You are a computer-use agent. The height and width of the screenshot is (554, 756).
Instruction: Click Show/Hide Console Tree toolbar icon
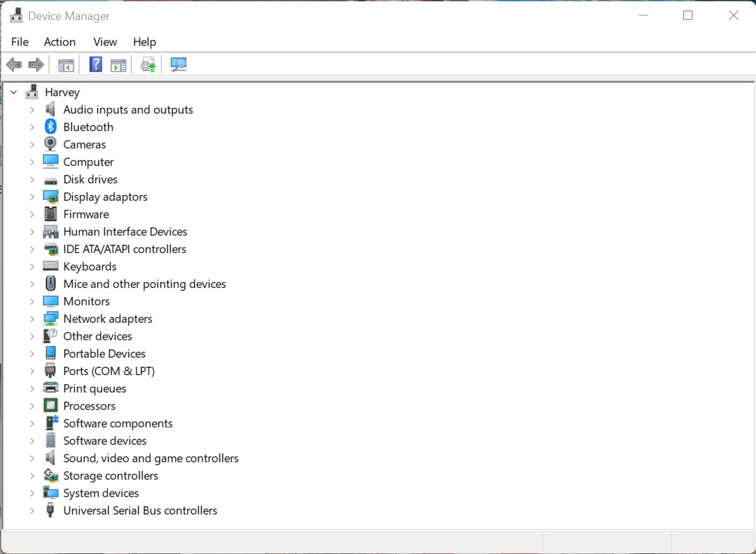pos(66,65)
